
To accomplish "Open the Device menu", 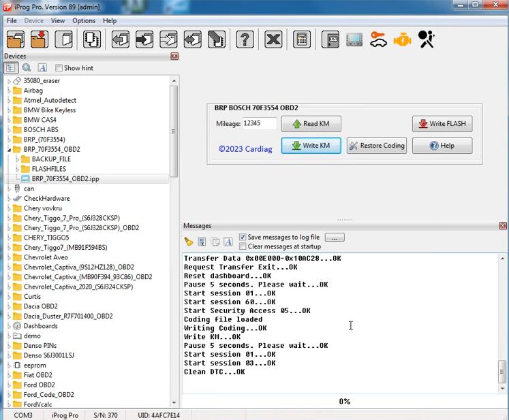I will point(34,20).
